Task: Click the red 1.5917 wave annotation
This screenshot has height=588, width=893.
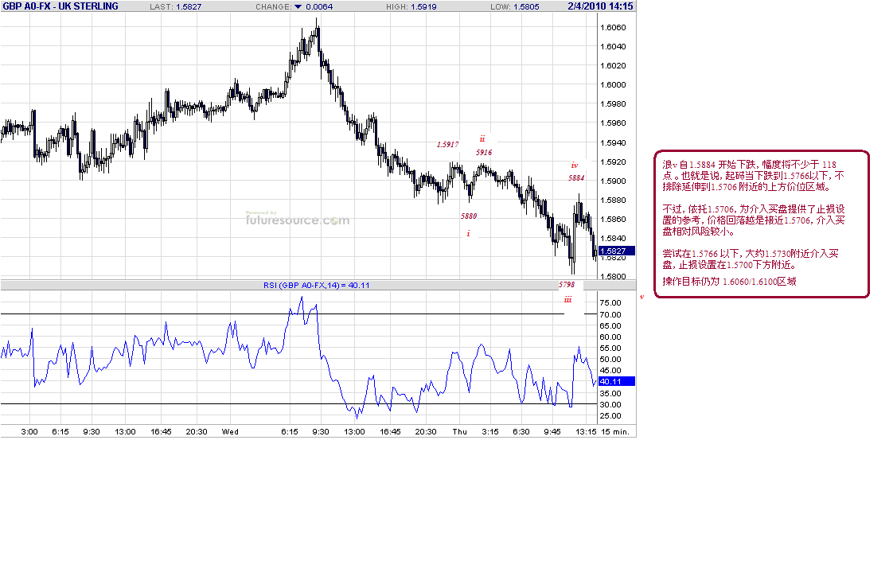Action: click(447, 145)
